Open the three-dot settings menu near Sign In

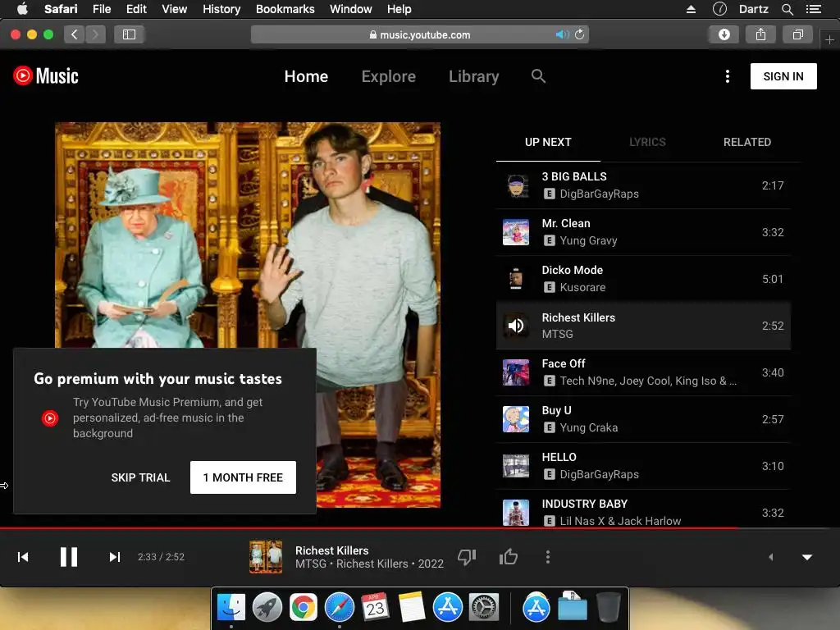point(727,76)
